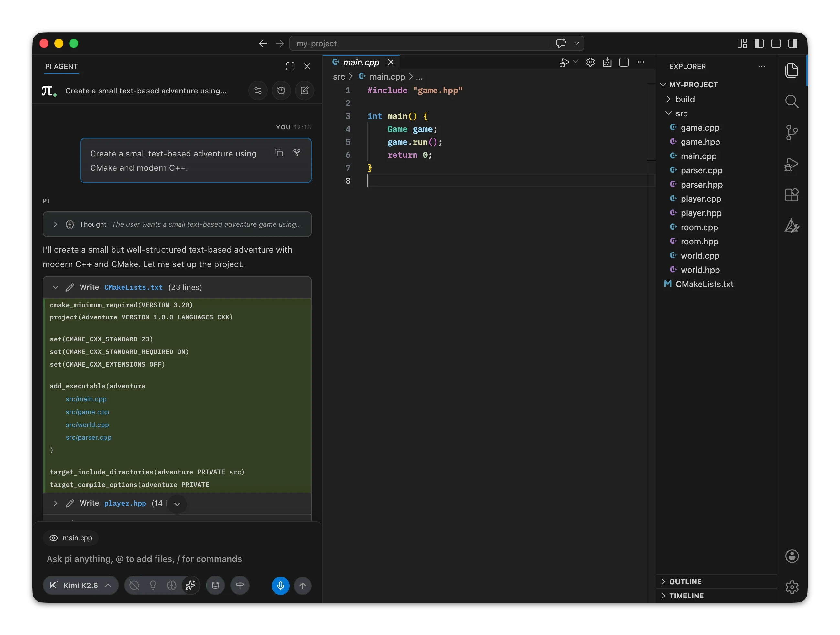Click the download/build icon in editor toolbar

(x=607, y=62)
